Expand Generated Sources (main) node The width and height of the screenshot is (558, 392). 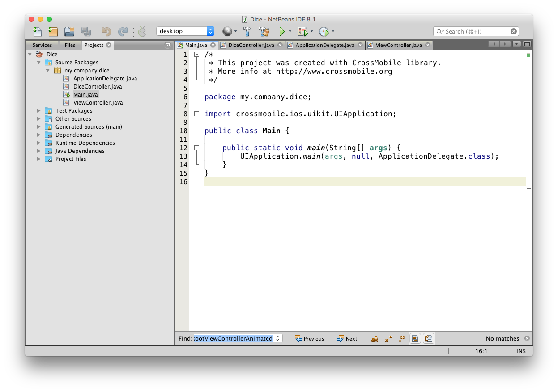pos(39,126)
